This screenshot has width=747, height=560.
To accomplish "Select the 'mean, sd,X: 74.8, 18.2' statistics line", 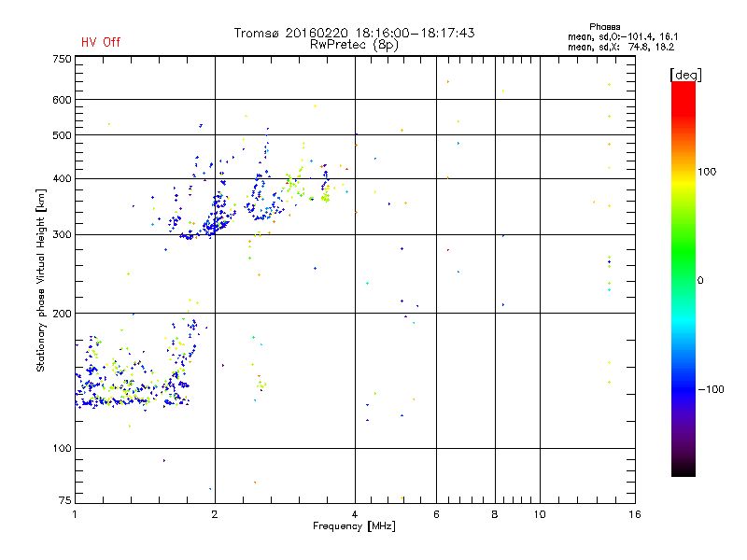I will [x=621, y=47].
